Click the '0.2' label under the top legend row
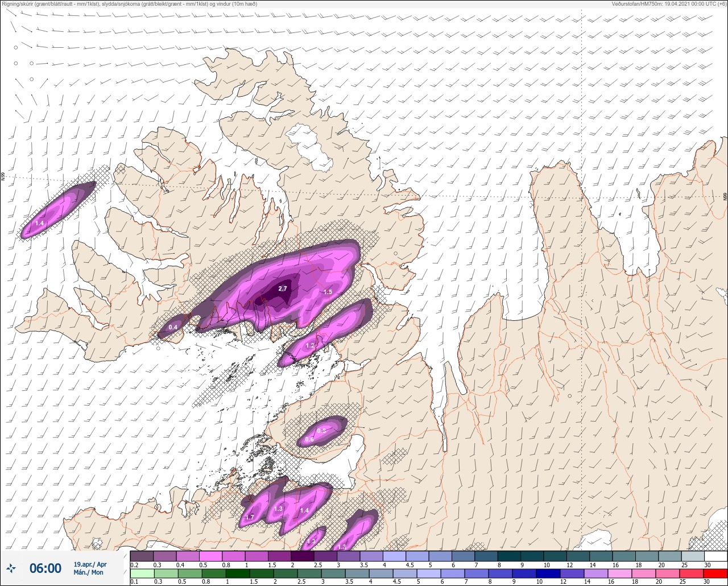This screenshot has height=586, width=728. [134, 565]
